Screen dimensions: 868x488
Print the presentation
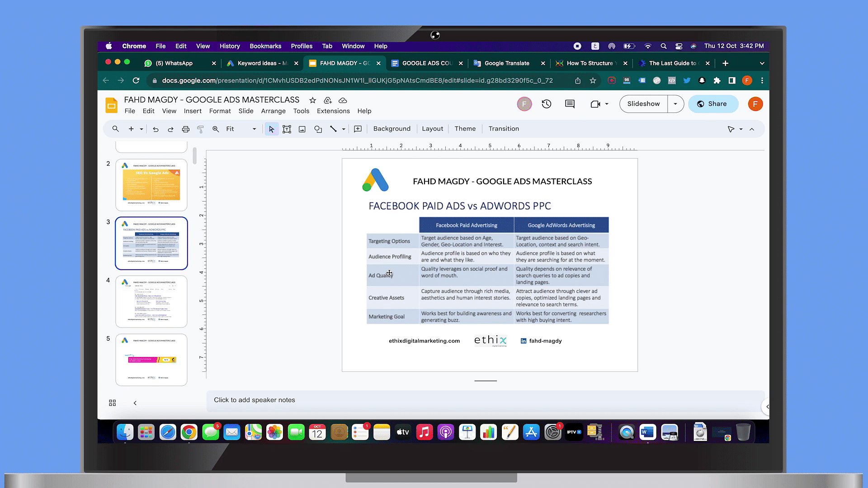pyautogui.click(x=185, y=129)
